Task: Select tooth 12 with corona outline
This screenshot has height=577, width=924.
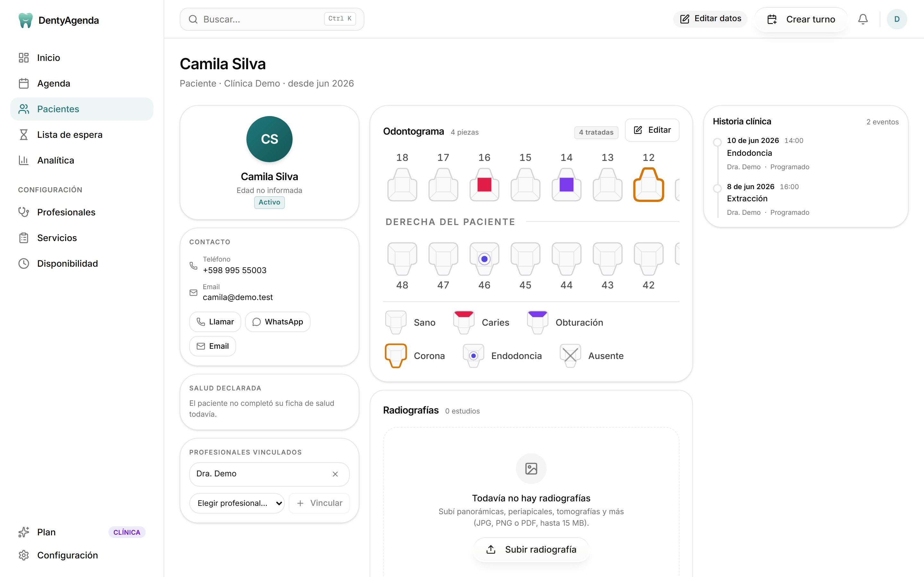Action: [648, 185]
